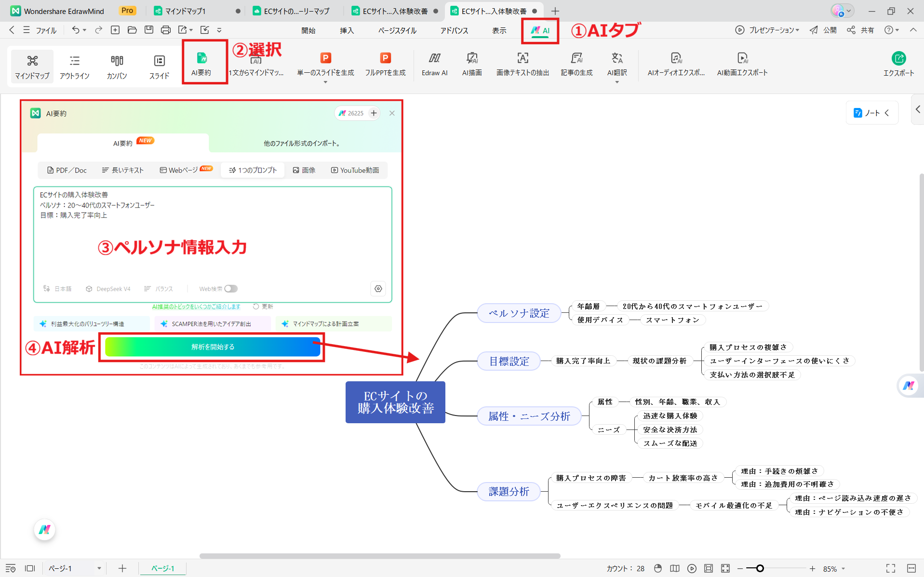Open the ページスタイル ribbon tab
The width and height of the screenshot is (924, 577).
click(x=397, y=30)
